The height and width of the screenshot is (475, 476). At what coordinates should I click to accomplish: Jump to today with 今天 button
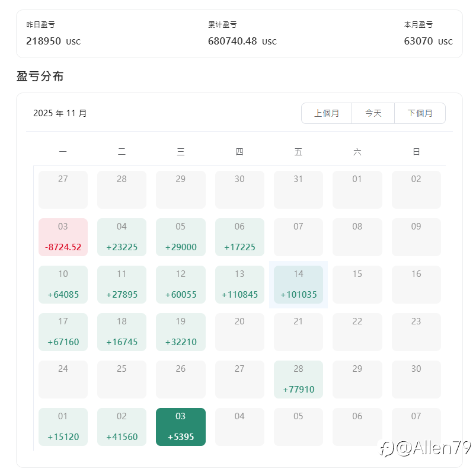pyautogui.click(x=373, y=113)
